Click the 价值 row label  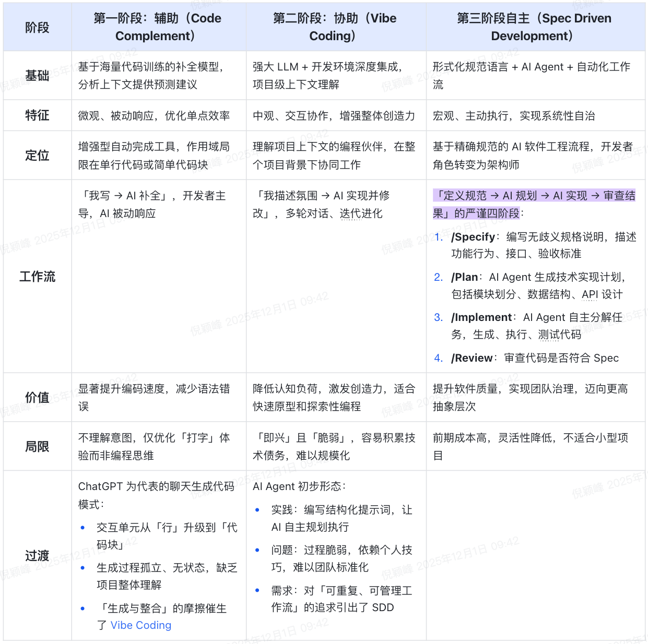point(37,398)
